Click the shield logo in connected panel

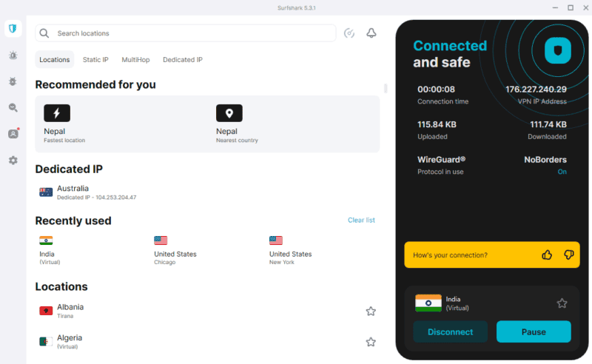(558, 50)
